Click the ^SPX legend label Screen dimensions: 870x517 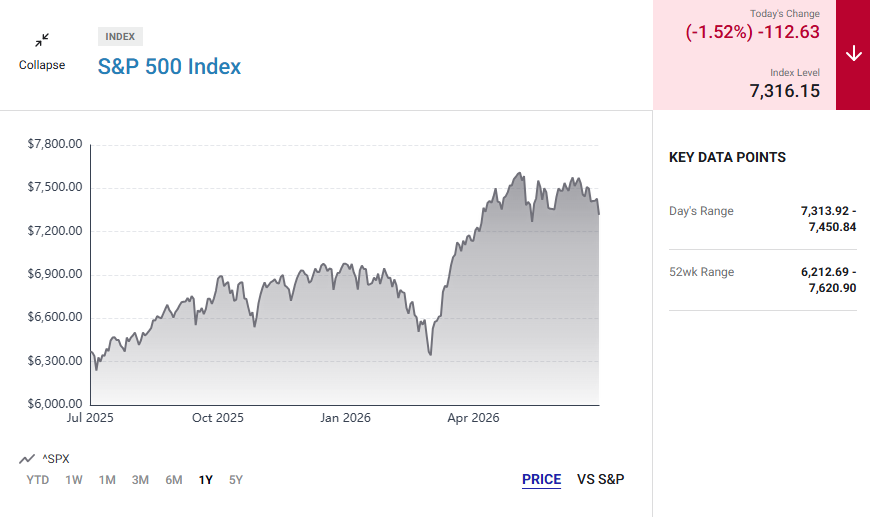(55, 459)
